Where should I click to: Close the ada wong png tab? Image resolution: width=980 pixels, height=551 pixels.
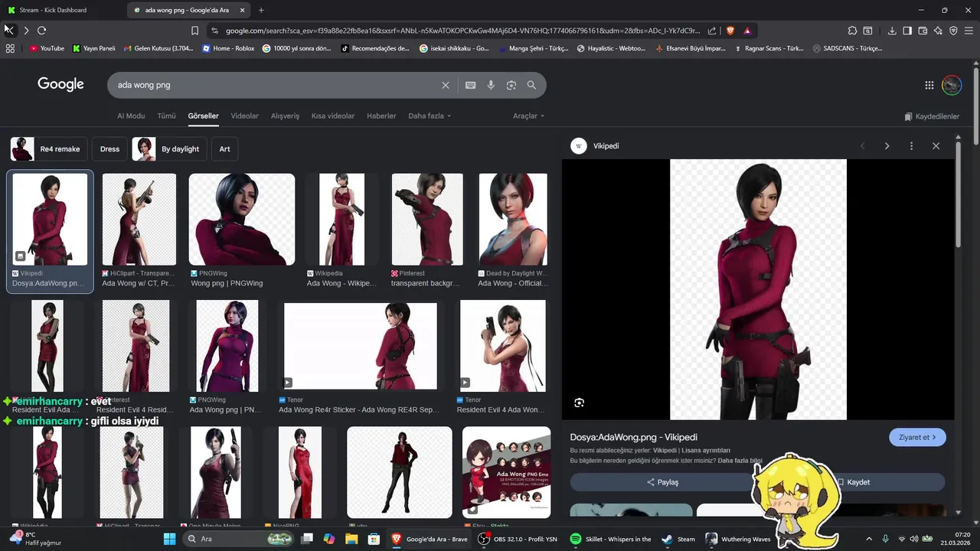243,10
